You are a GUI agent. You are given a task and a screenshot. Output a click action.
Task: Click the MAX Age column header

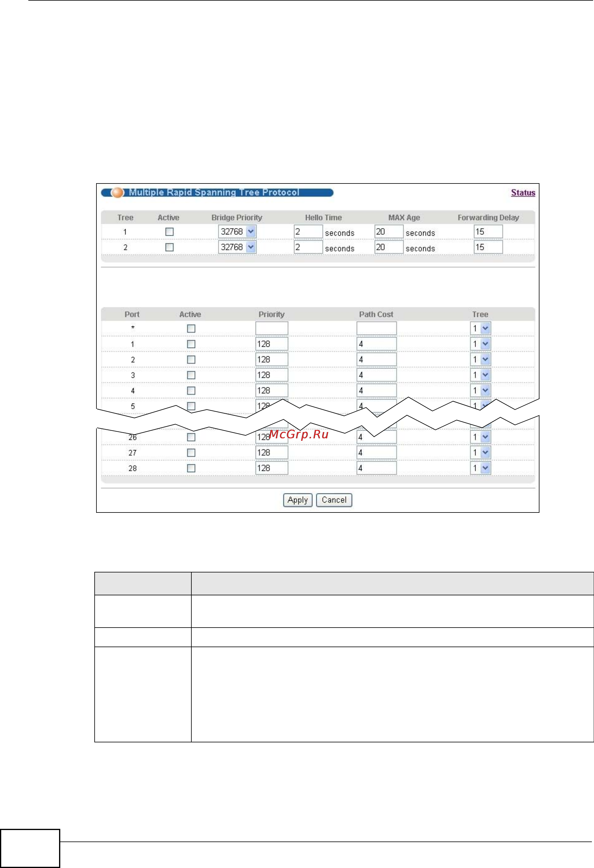404,218
